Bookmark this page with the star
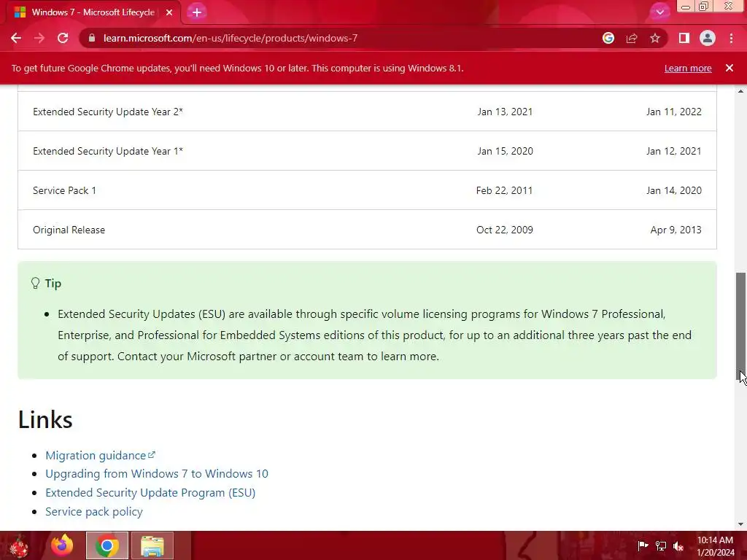 pyautogui.click(x=655, y=38)
